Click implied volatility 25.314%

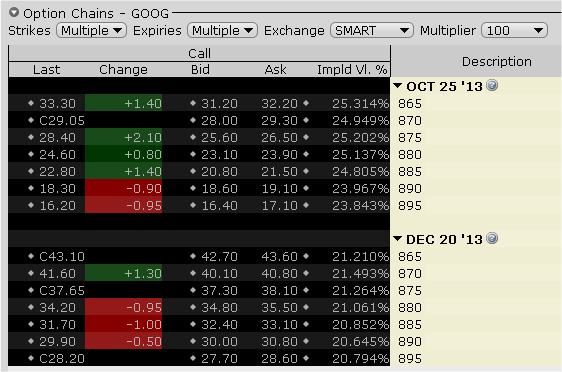coord(360,104)
